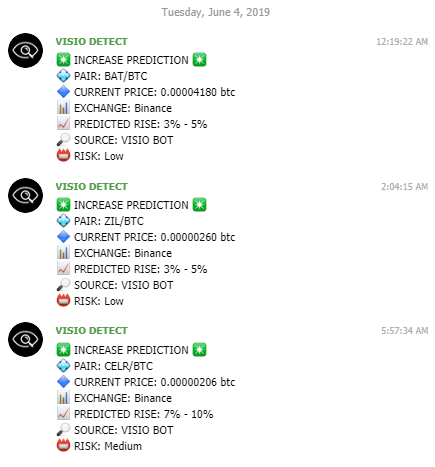Open VISIO DETECT sender name at 5:57:34 AM
Screen dimensions: 435x467
[91, 331]
